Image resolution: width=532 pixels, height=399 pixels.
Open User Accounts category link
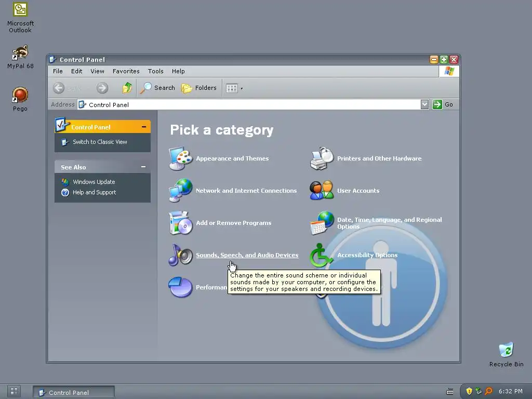click(x=358, y=191)
